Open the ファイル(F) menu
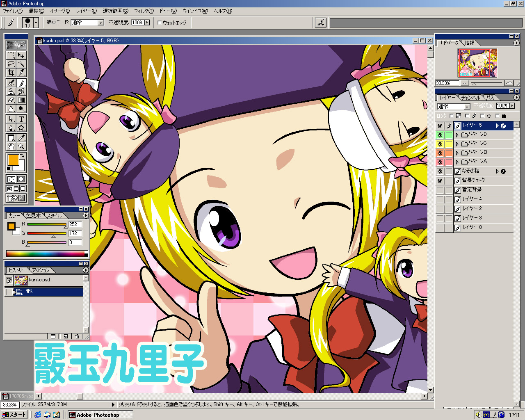This screenshot has height=420, width=525. click(12, 11)
